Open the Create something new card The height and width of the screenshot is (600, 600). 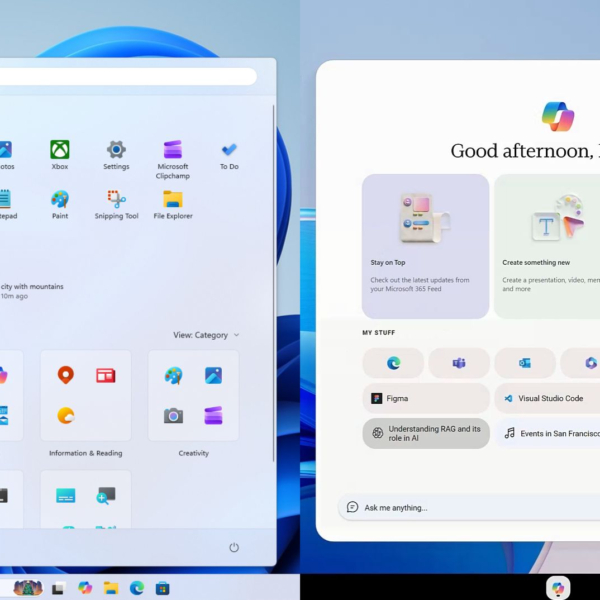[547, 246]
